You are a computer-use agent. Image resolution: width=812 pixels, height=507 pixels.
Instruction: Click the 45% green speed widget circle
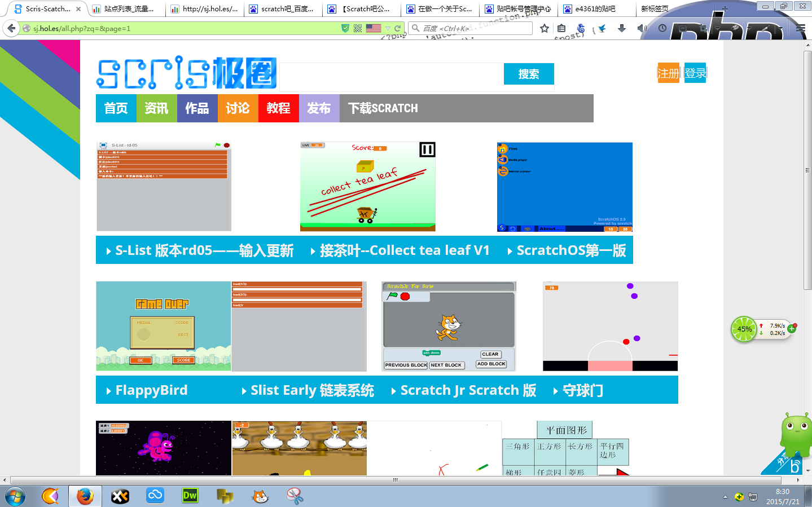pos(744,329)
